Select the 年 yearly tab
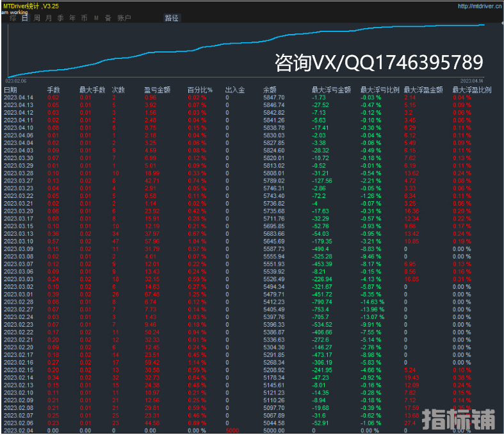The image size is (504, 435). [72, 19]
